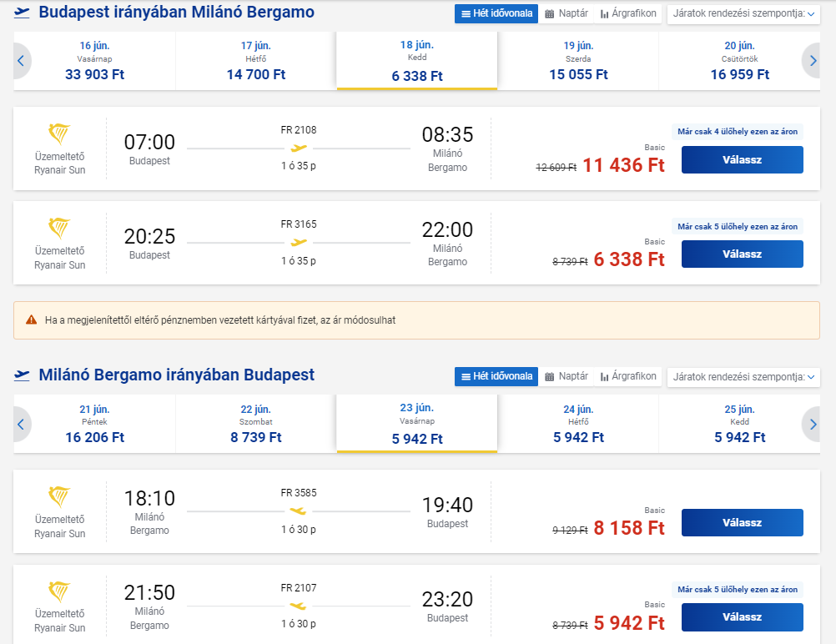Show later return dates with right arrow
Viewport: 836px width, 644px height.
812,425
